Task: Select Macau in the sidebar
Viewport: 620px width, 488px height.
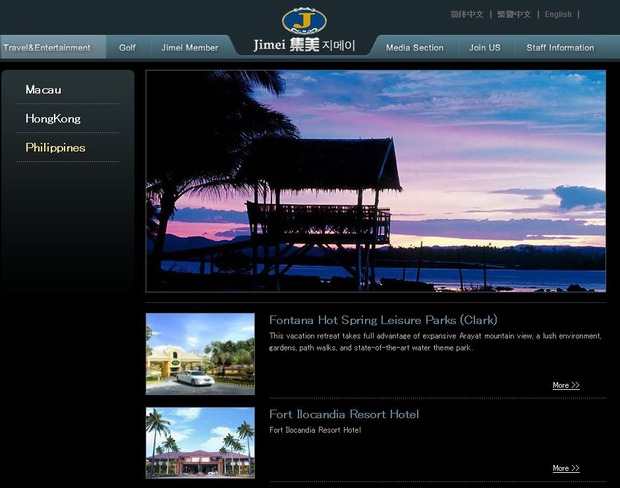Action: tap(43, 90)
